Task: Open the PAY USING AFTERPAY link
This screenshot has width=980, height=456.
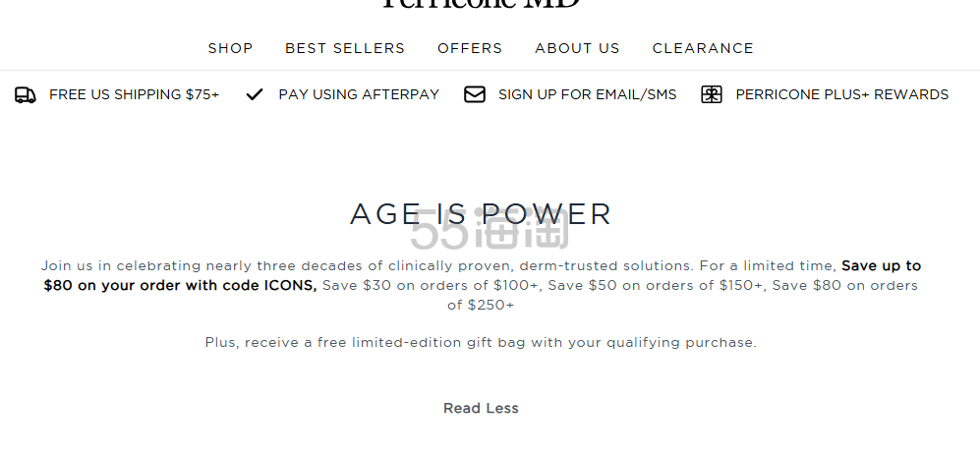Action: click(359, 95)
